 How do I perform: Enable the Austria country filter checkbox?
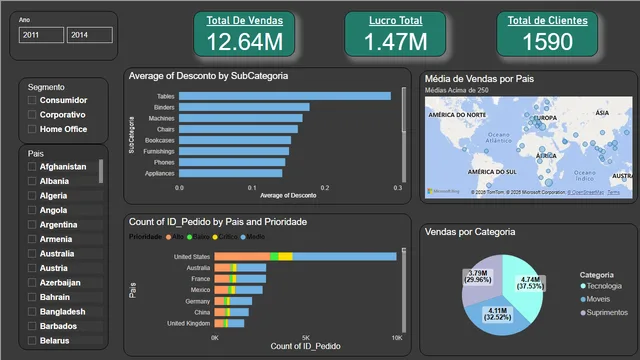click(x=32, y=268)
